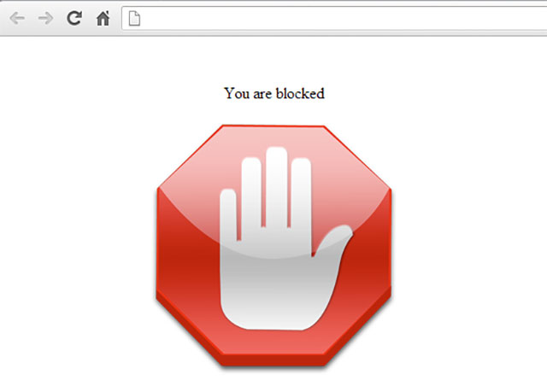Click the middle finger of the hand graphic
This screenshot has width=547, height=392.
click(276, 186)
